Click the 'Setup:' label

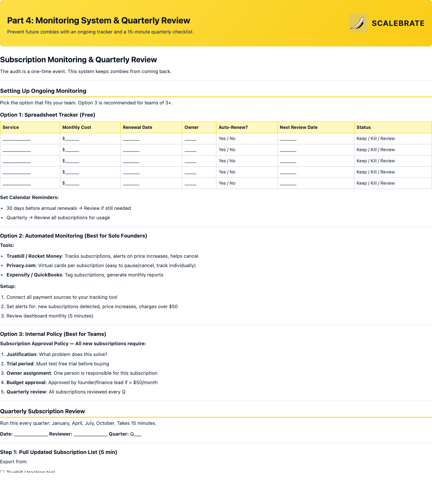click(8, 286)
